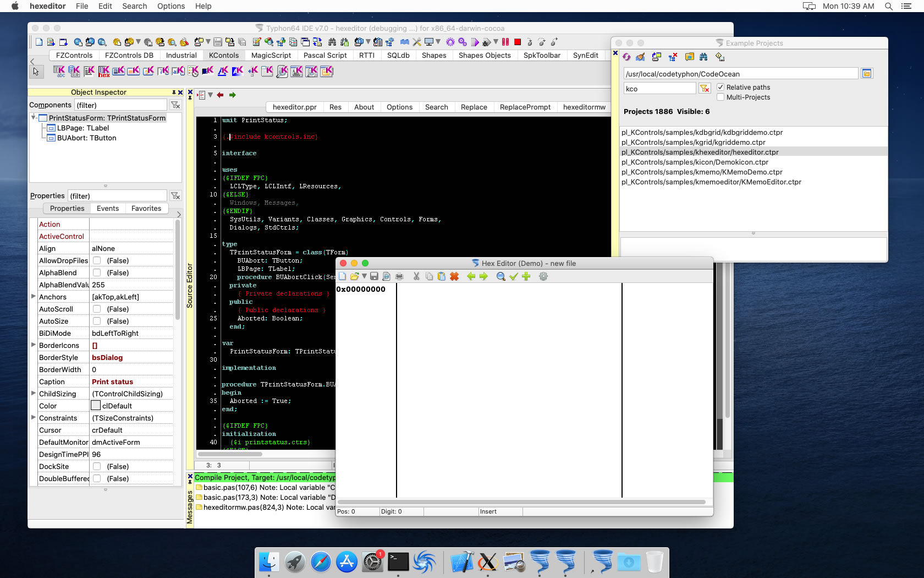The image size is (924, 578).
Task: Click the New file icon in Hex Editor toolbar
Action: (x=343, y=276)
